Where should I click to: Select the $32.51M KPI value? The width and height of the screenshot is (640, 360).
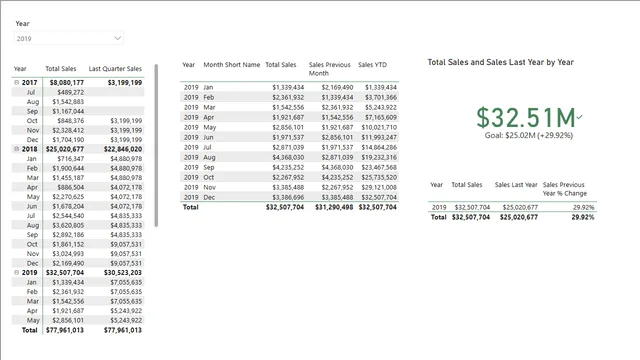tap(526, 118)
